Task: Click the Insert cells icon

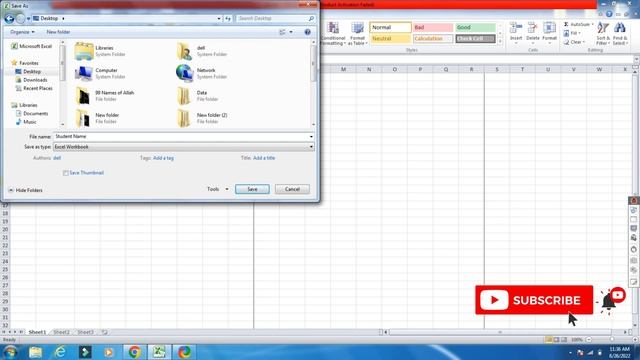Action: click(x=516, y=33)
